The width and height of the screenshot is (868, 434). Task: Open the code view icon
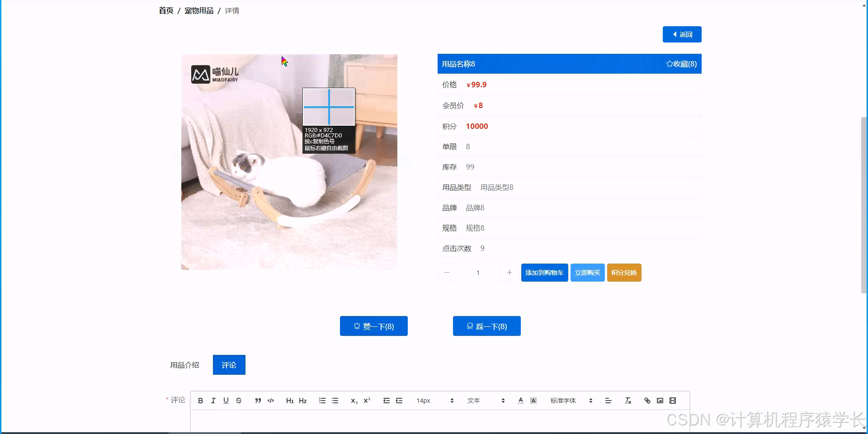point(271,401)
